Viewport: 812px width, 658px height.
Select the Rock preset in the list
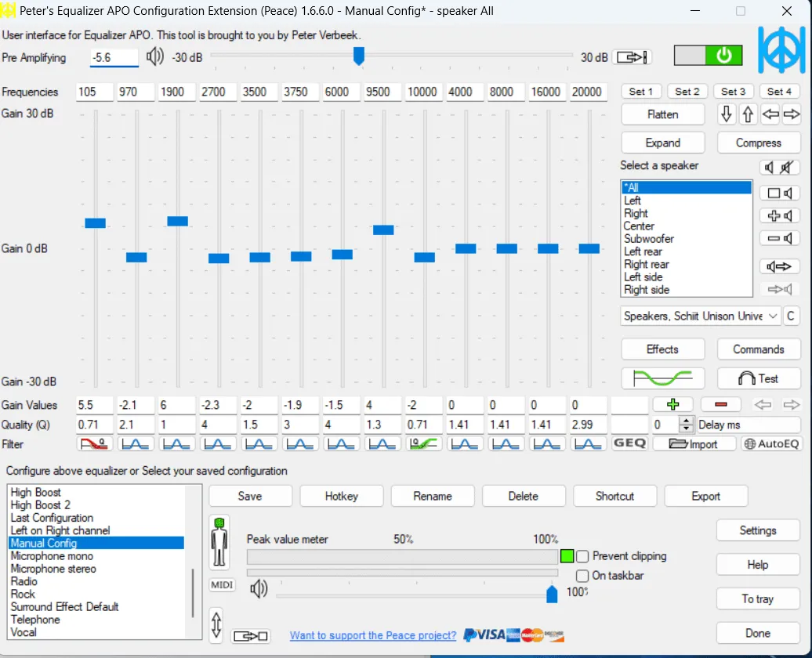click(x=24, y=594)
